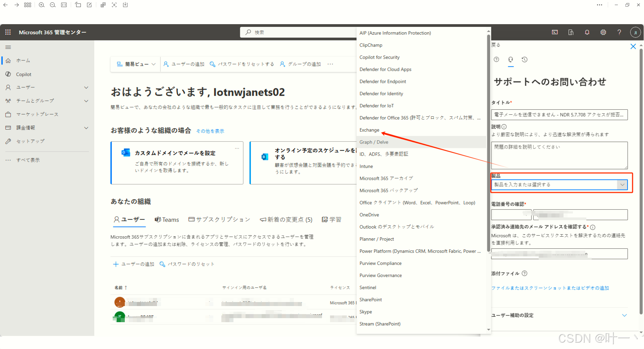The image size is (644, 349).
Task: Click Reset password below Users tab
Action: 187,264
